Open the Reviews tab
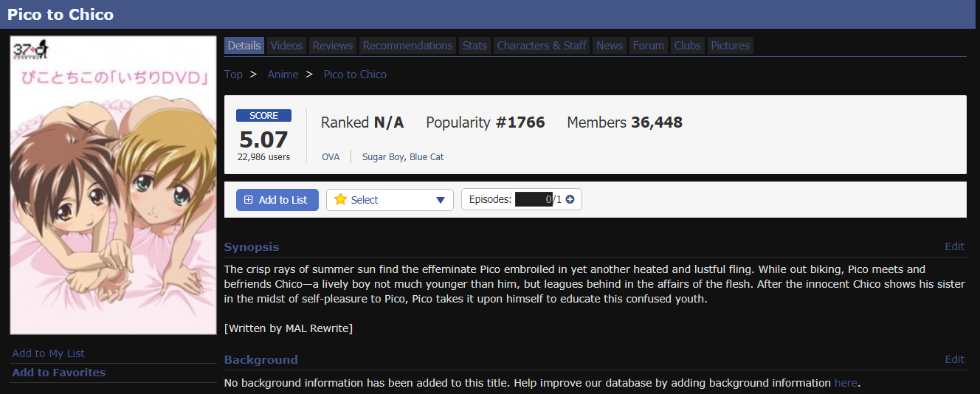Image resolution: width=980 pixels, height=394 pixels. click(x=332, y=46)
